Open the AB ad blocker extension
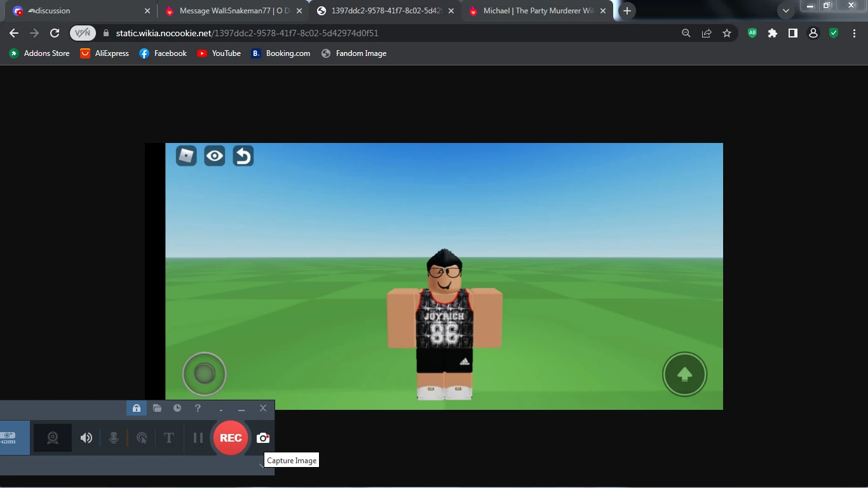Image resolution: width=868 pixels, height=488 pixels. coord(752,33)
